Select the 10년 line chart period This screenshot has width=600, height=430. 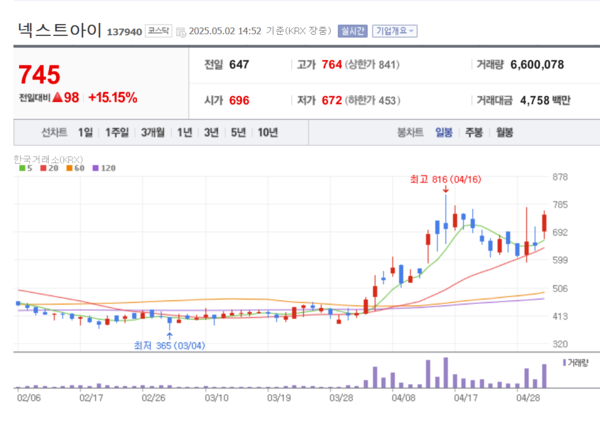click(x=267, y=132)
